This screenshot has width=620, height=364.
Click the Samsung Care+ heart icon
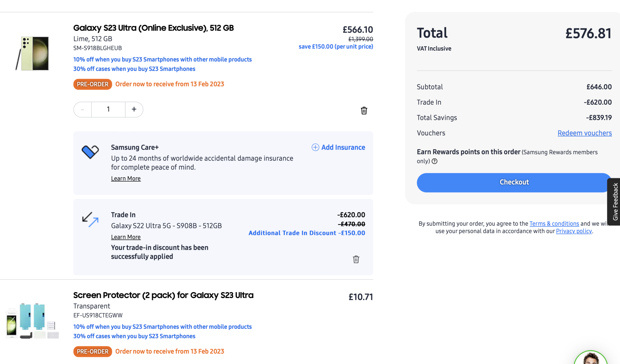click(90, 152)
